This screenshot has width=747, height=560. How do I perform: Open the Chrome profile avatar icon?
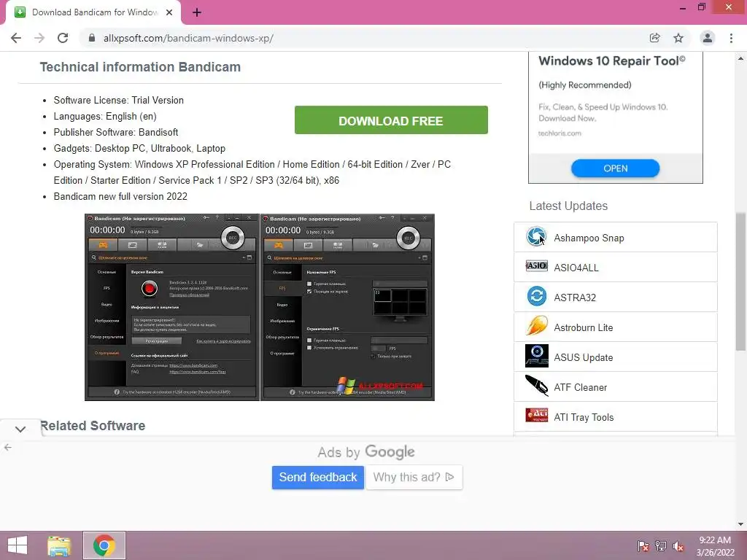coord(708,38)
